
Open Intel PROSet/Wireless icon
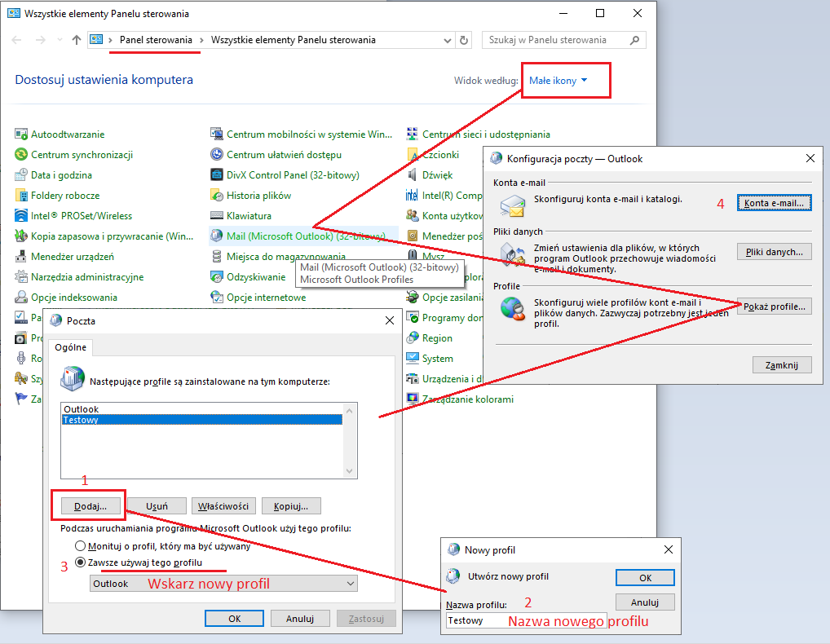coord(21,216)
